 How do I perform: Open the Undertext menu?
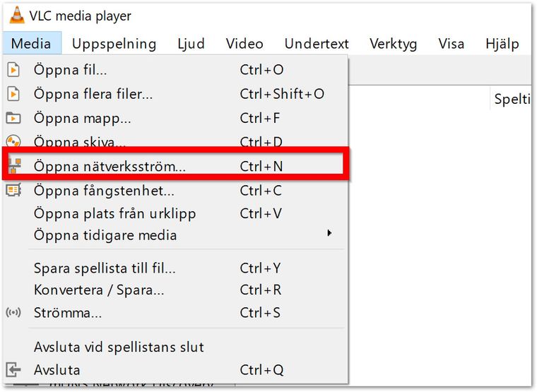(317, 44)
